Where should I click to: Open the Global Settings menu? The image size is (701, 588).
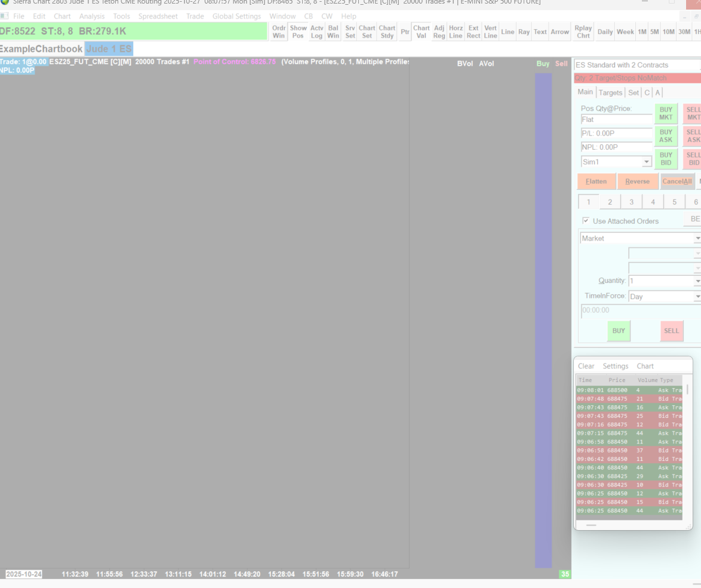(236, 16)
